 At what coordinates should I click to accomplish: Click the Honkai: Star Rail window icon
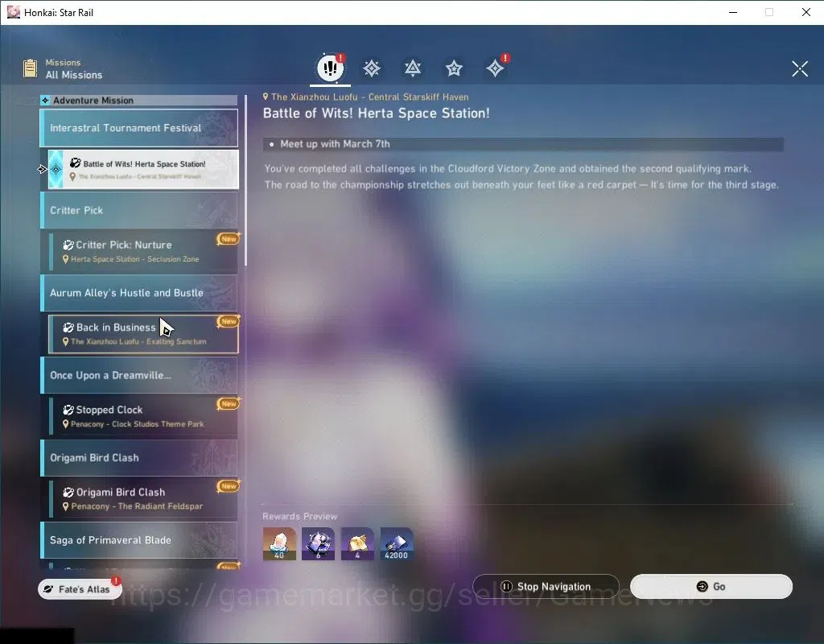[13, 12]
